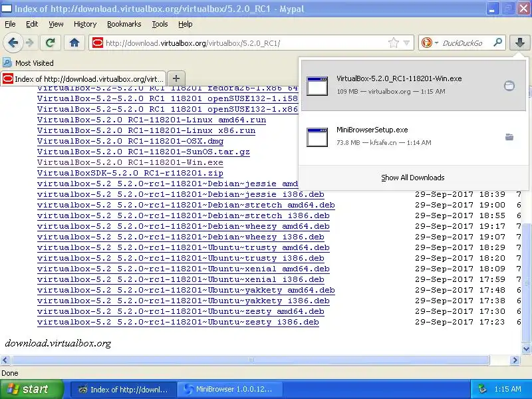532x399 pixels.
Task: Click the VirtualBox-5.2.0_RC1-118201-Win.exe page link
Action: (x=130, y=162)
